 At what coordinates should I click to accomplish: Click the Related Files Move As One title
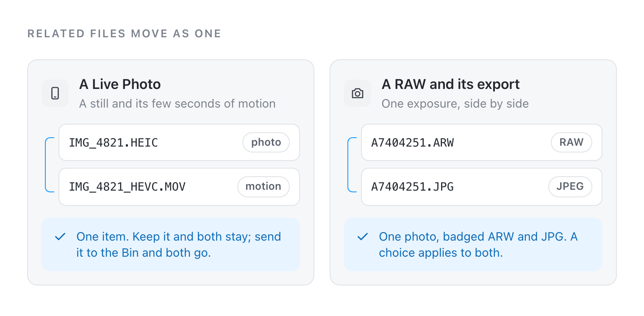click(x=125, y=33)
